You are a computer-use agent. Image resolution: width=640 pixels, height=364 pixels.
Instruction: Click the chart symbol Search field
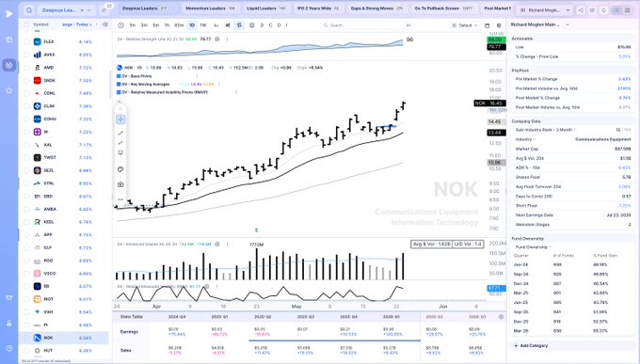click(367, 25)
